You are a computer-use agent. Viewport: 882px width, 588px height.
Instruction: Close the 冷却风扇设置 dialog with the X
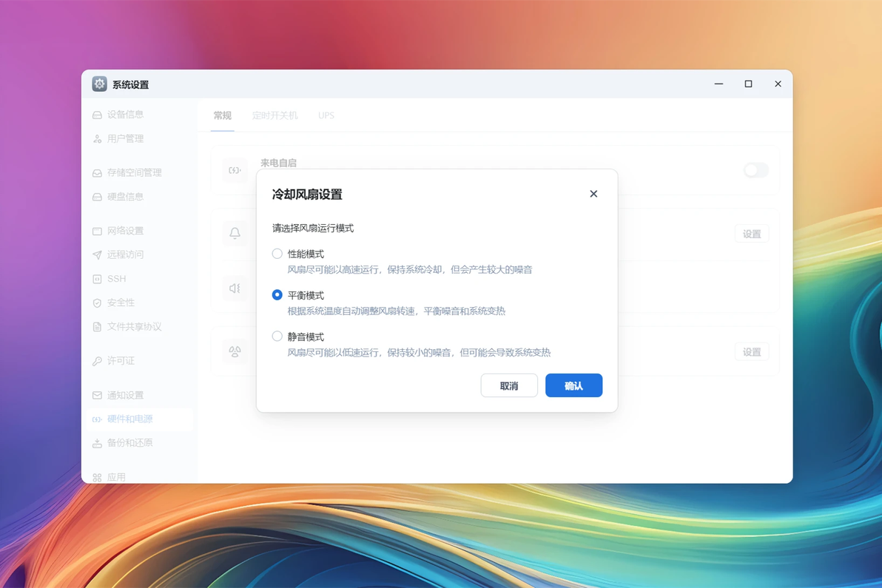coord(593,194)
